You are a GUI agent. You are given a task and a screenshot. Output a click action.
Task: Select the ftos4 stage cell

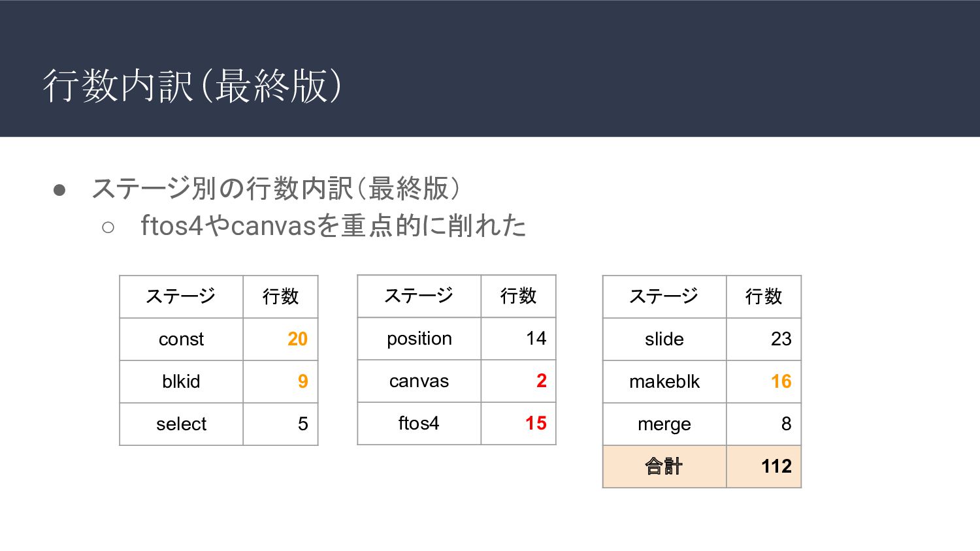click(x=419, y=424)
